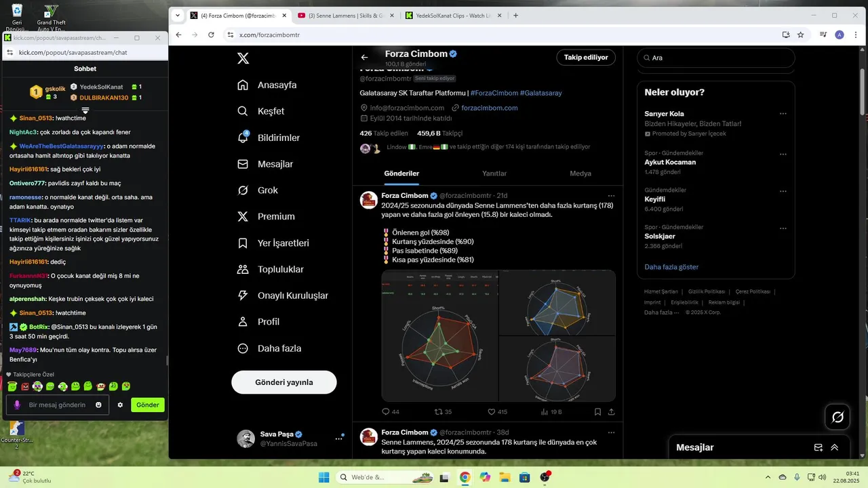Image resolution: width=868 pixels, height=488 pixels.
Task: Share the first Forza Cimbom post
Action: [611, 411]
